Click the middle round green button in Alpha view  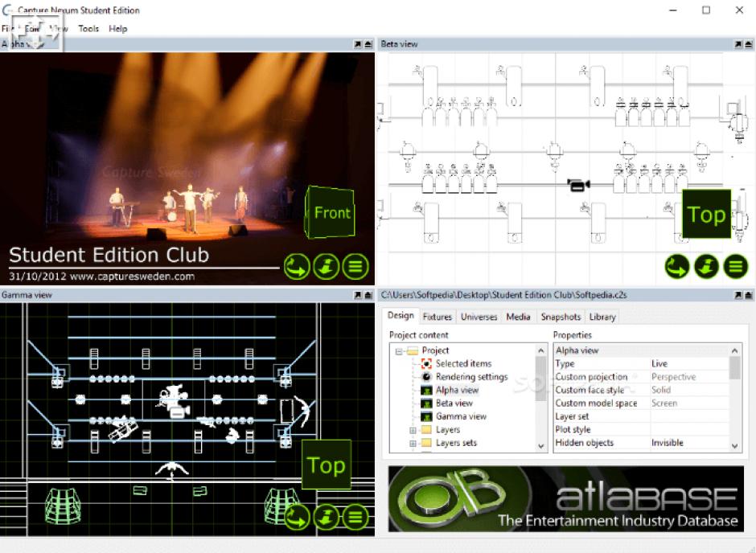pos(327,266)
